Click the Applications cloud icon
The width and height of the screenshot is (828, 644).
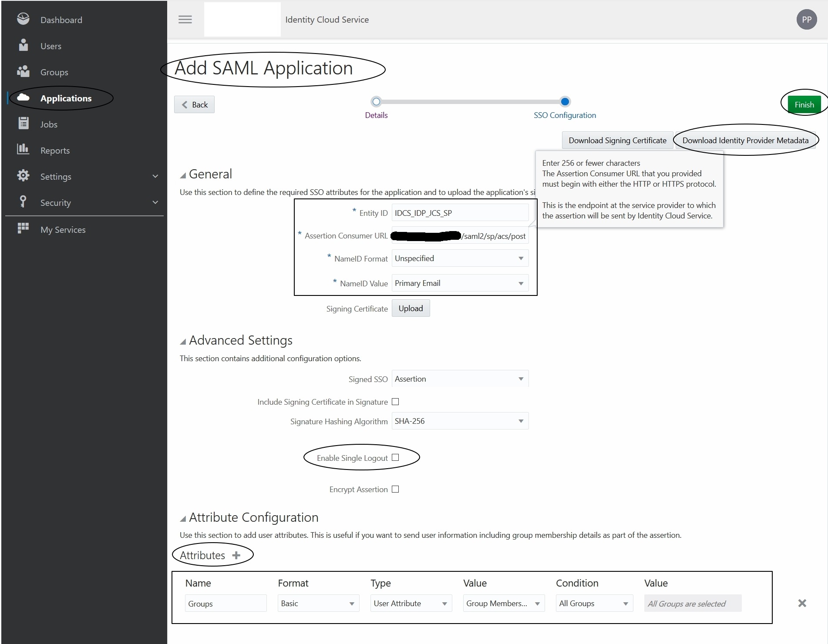pos(23,97)
